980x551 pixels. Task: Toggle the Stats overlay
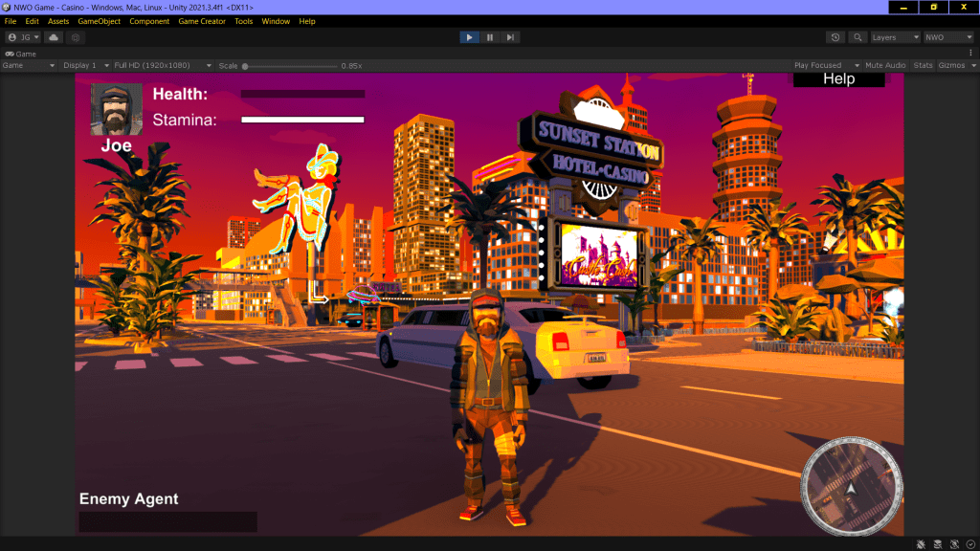pyautogui.click(x=923, y=66)
